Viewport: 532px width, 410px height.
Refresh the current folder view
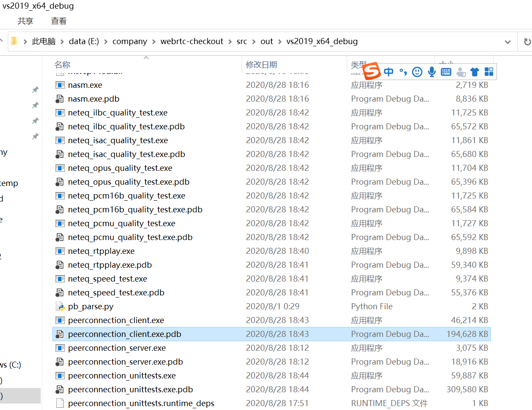527,42
